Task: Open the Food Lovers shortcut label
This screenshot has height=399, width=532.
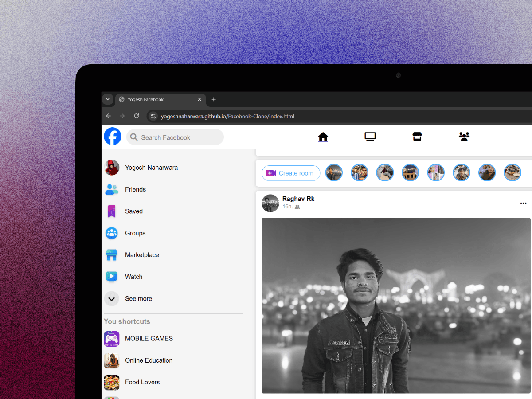Action: click(142, 382)
